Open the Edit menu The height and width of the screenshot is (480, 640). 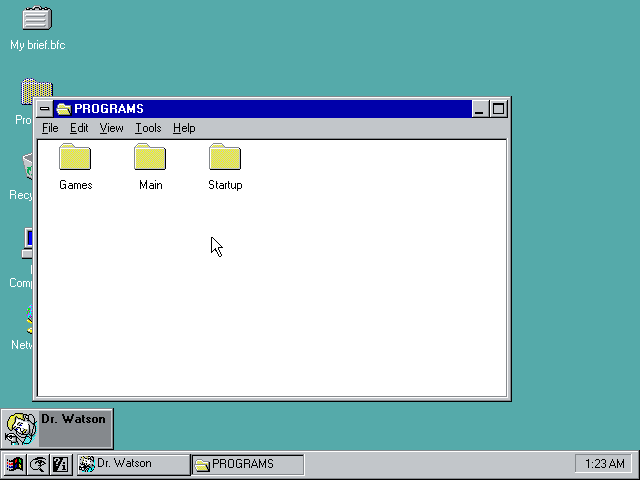79,128
